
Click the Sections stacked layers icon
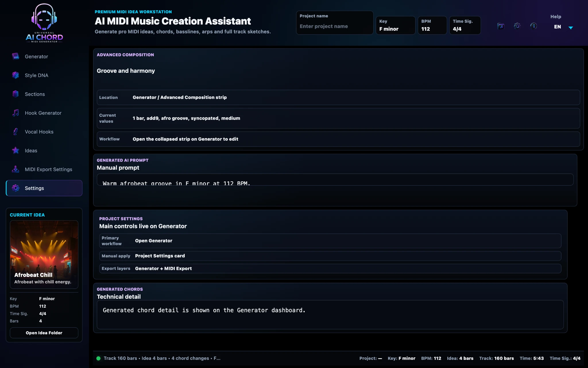(x=16, y=94)
